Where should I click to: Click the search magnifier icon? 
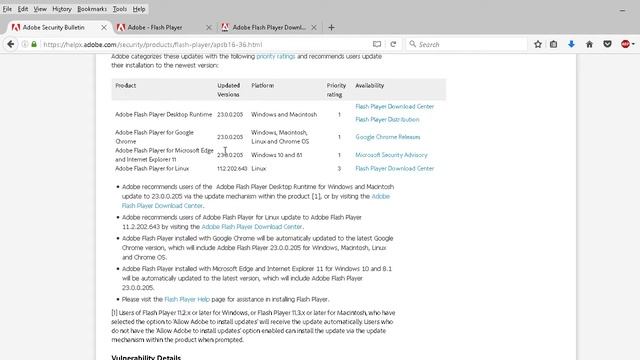[413, 44]
